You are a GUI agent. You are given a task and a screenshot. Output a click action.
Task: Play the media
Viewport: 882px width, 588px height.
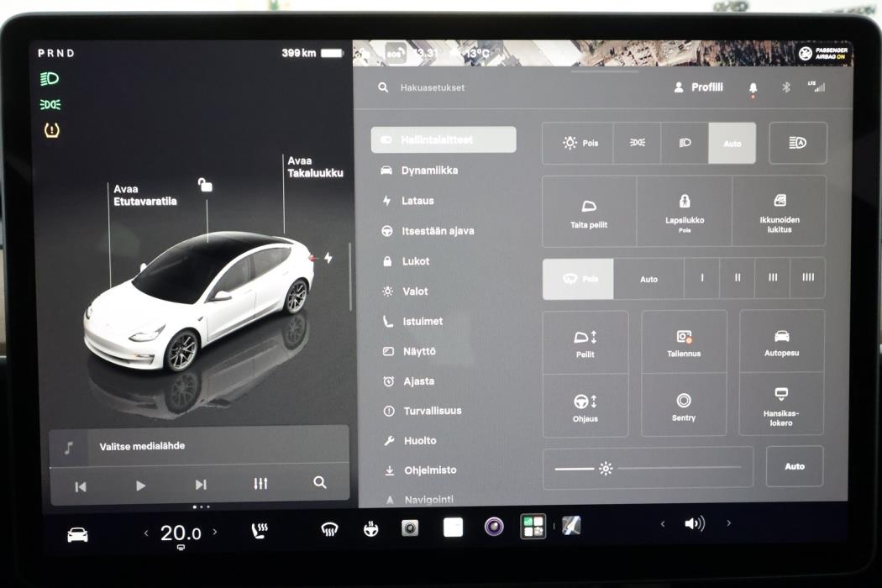[x=140, y=486]
